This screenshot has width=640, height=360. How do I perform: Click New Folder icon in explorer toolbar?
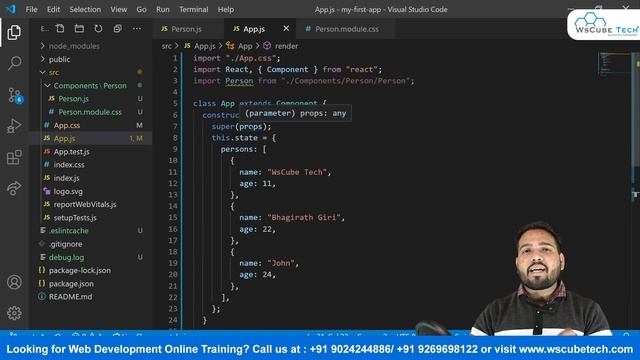[x=79, y=29]
